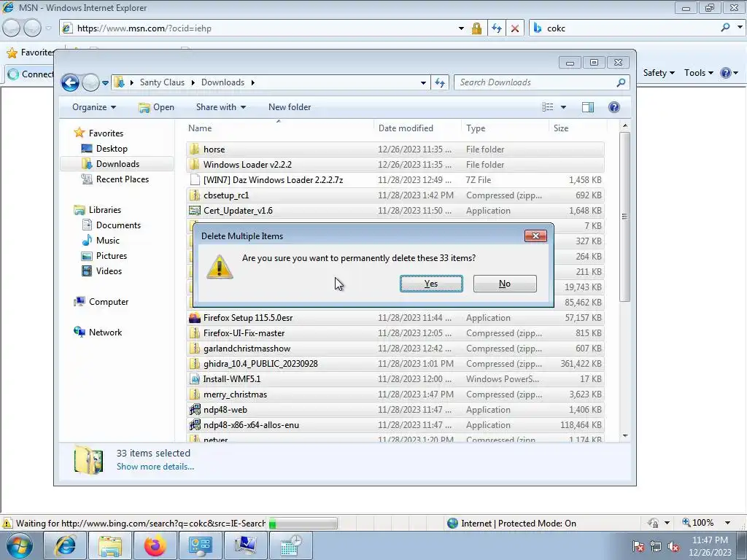
Task: Toggle the preview pane icon
Action: click(588, 107)
